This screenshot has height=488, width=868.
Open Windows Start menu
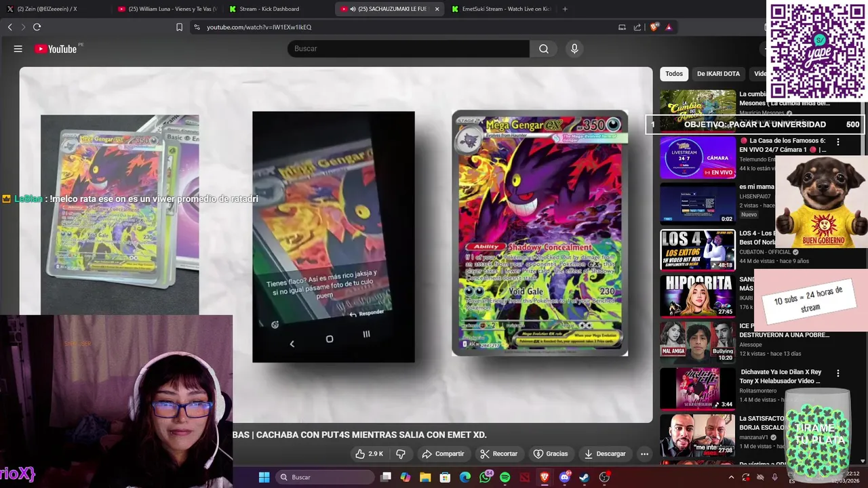tap(264, 477)
